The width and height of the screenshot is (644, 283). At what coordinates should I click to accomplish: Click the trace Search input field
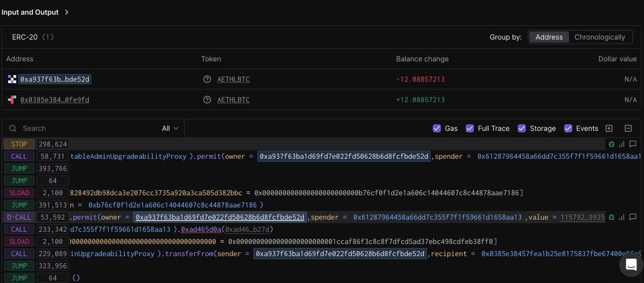[86, 128]
